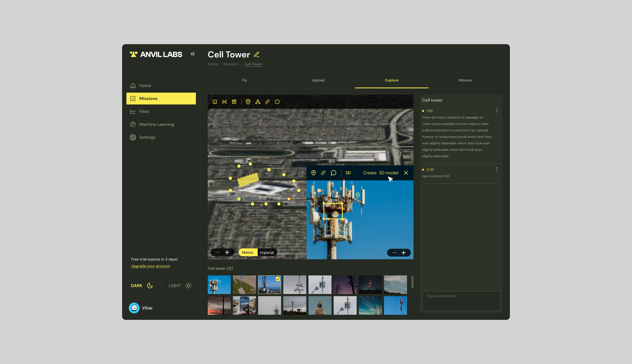Select Imperial units
This screenshot has height=364, width=632.
pos(267,253)
